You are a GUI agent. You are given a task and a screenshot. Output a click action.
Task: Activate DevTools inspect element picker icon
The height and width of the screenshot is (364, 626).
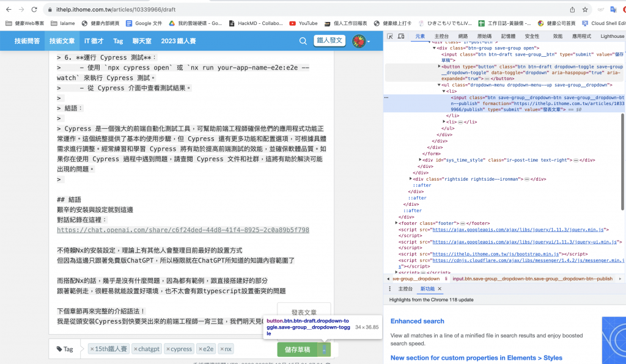(x=390, y=36)
